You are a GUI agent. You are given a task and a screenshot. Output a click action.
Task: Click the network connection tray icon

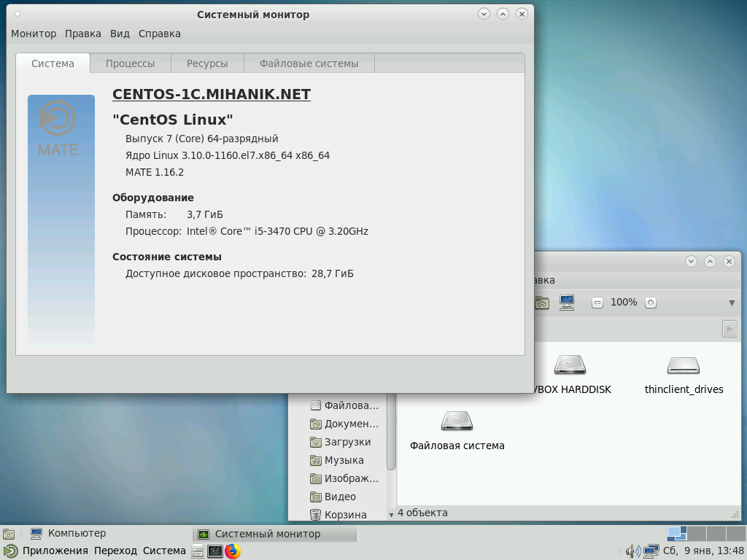coord(651,551)
